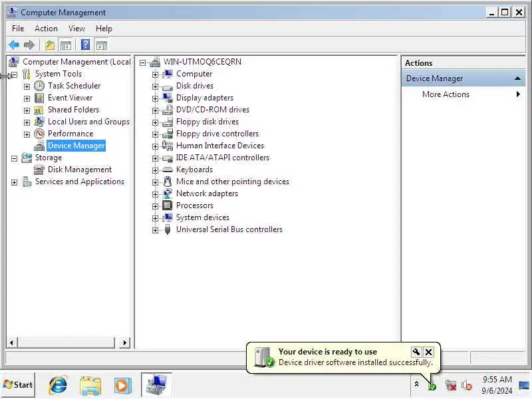Screen dimensions: 532x399
Task: Collapse the Storage node
Action: pyautogui.click(x=14, y=158)
